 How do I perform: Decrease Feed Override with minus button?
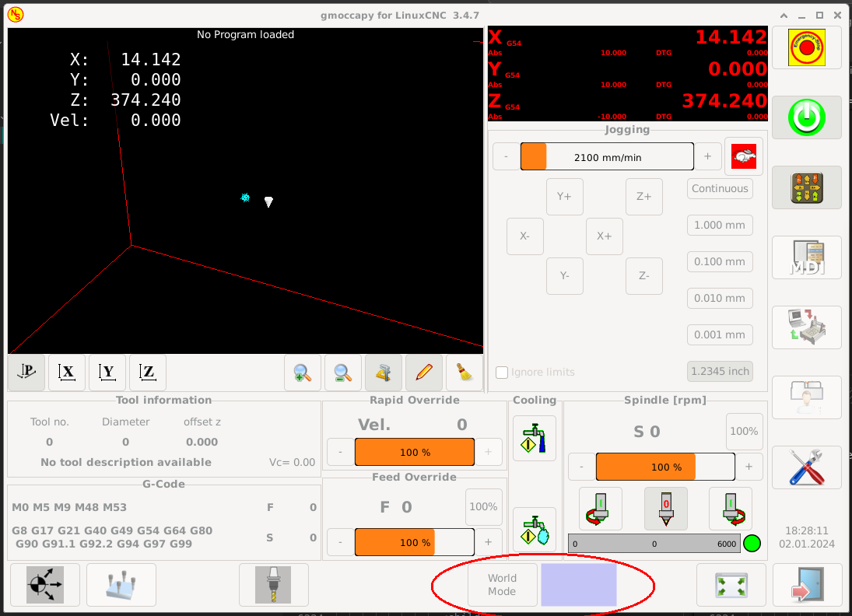pyautogui.click(x=341, y=542)
